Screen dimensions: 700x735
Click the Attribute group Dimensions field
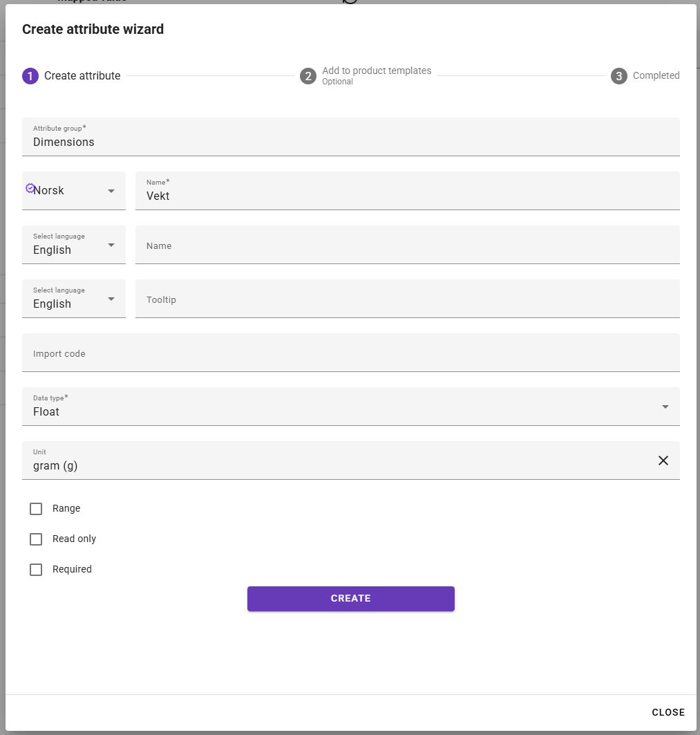[x=351, y=137]
